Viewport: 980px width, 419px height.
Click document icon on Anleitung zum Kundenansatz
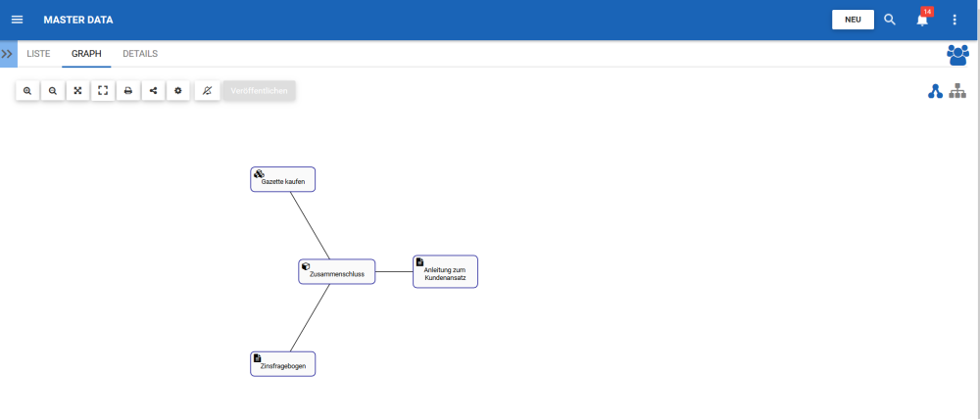[x=420, y=261]
